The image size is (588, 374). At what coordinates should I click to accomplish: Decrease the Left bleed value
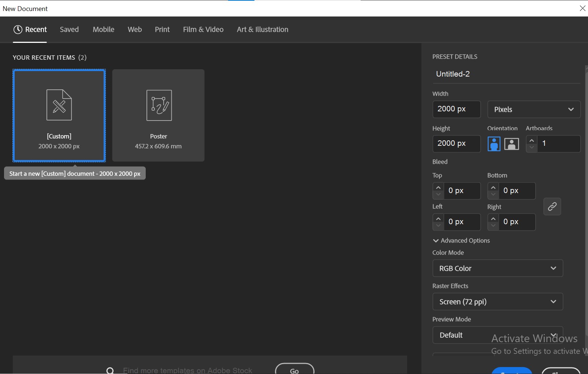438,226
